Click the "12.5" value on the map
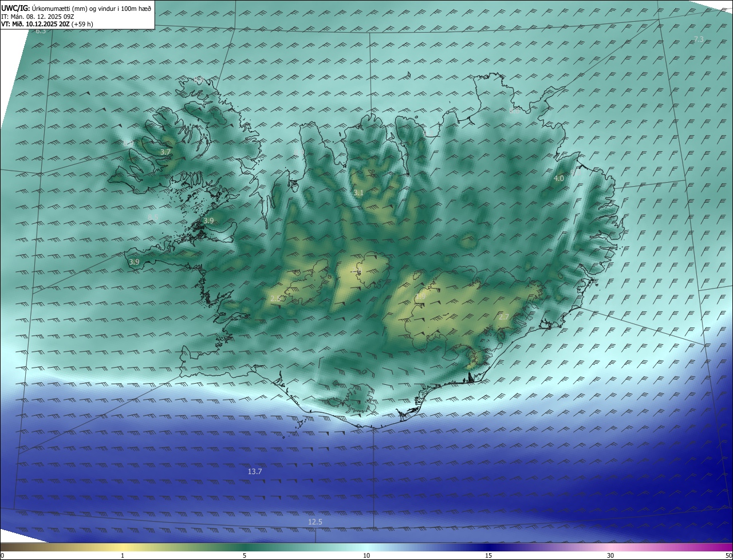 [315, 522]
